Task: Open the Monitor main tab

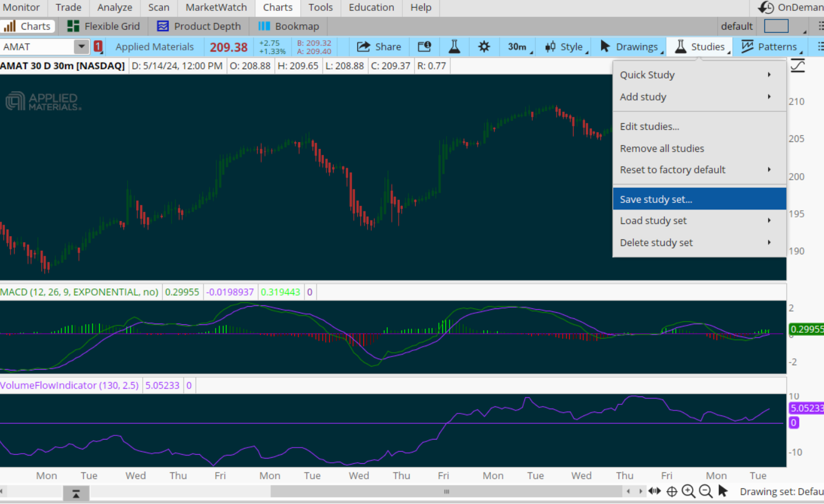Action: point(22,8)
